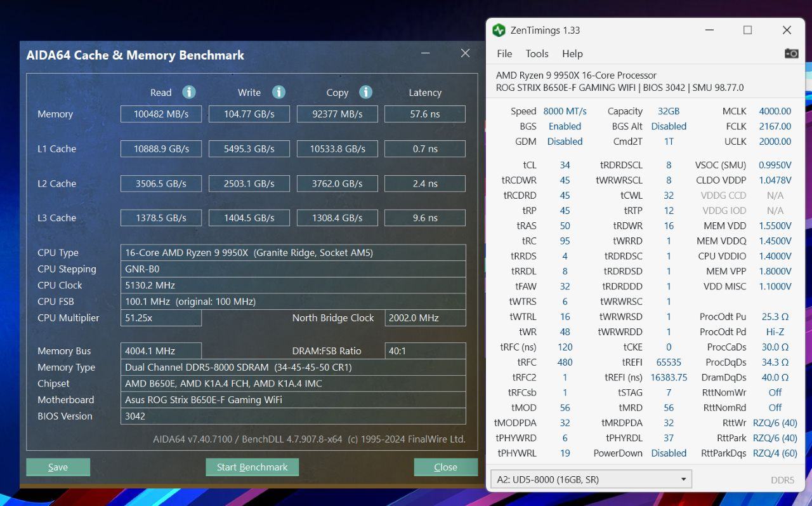Minimize the AIDA64 benchmark window
Image resolution: width=812 pixels, height=506 pixels.
(x=426, y=53)
